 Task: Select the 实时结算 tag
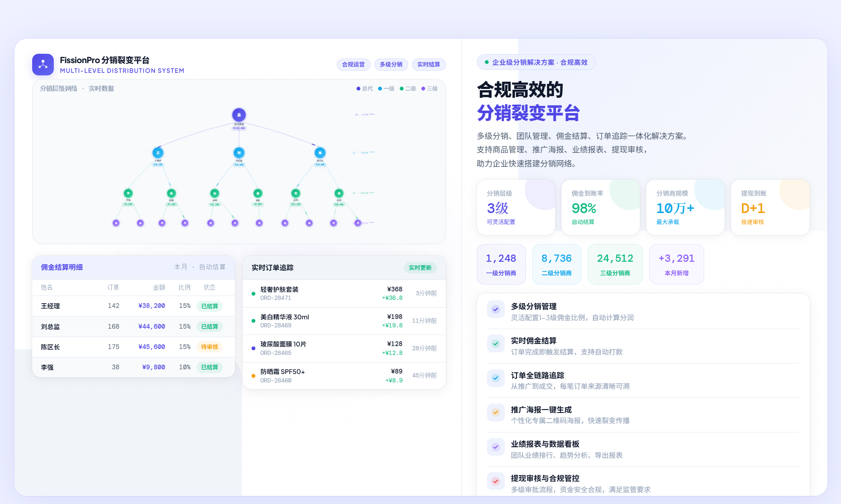(429, 64)
